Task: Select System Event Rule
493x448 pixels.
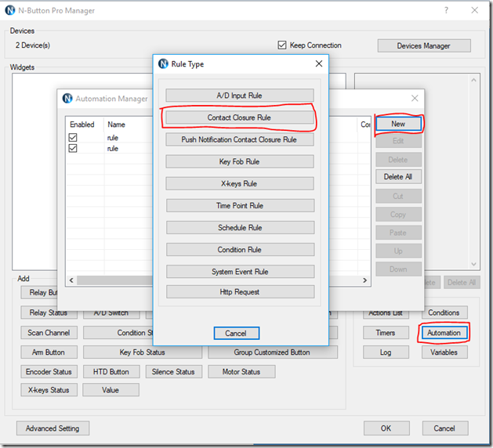Action: [x=240, y=272]
